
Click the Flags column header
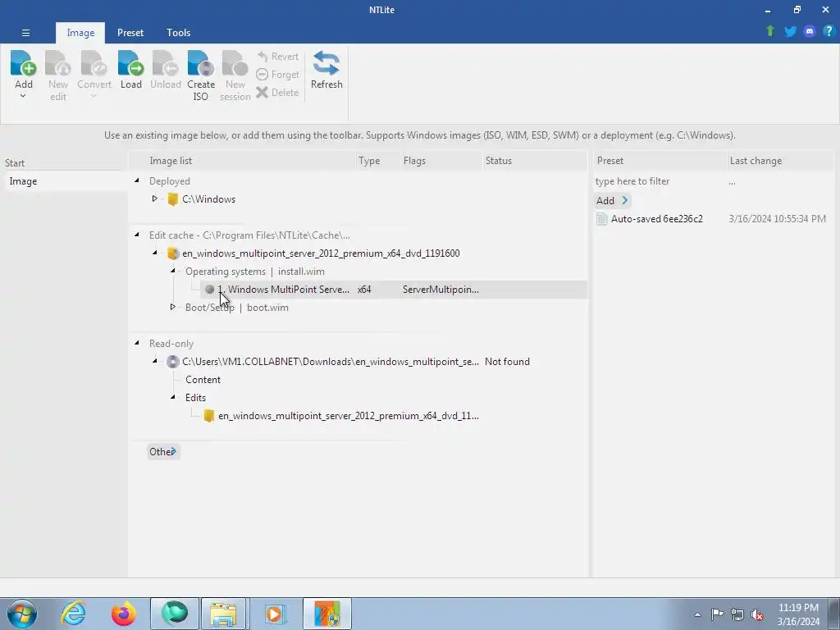coord(441,161)
